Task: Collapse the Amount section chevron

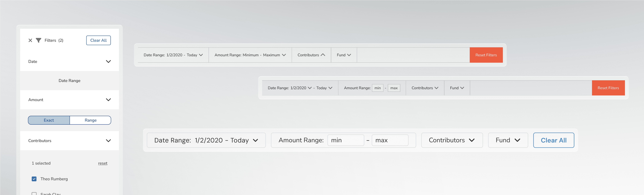Action: [108, 100]
